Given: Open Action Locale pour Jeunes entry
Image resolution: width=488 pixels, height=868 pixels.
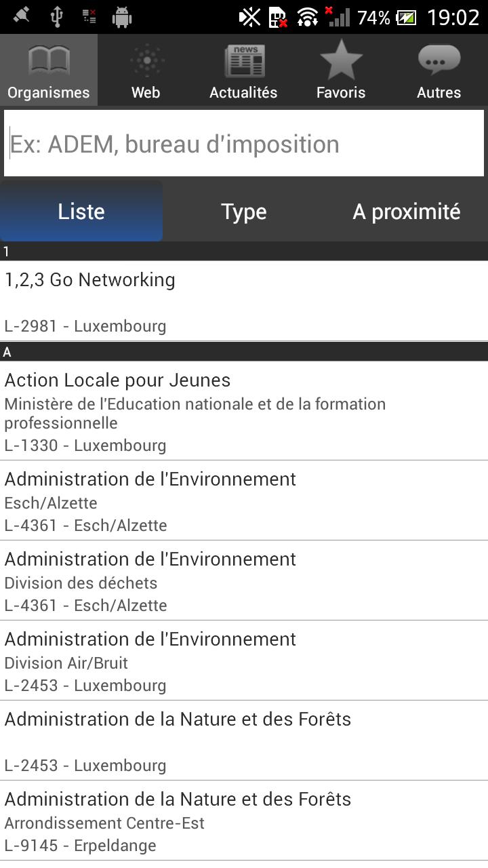Looking at the screenshot, I should click(244, 411).
